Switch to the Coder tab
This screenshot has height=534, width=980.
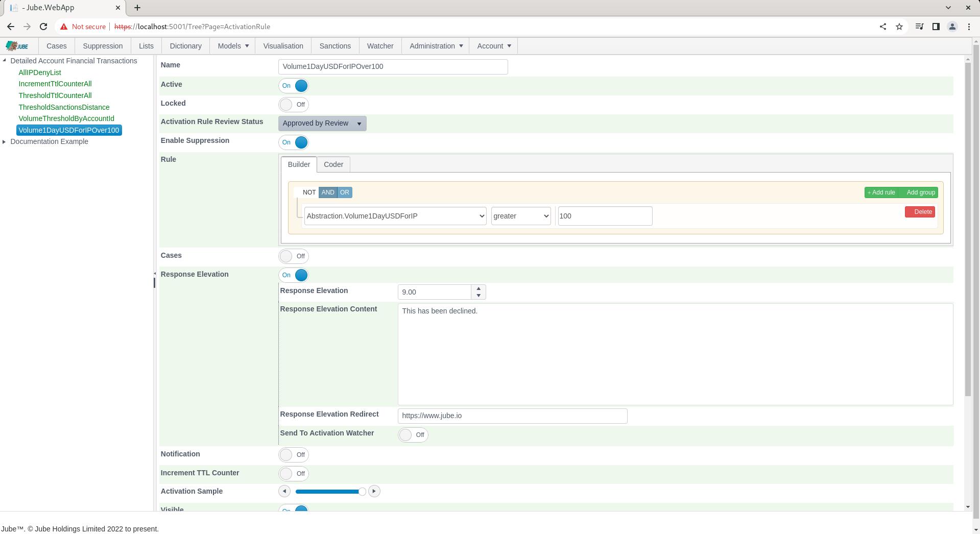(x=333, y=164)
